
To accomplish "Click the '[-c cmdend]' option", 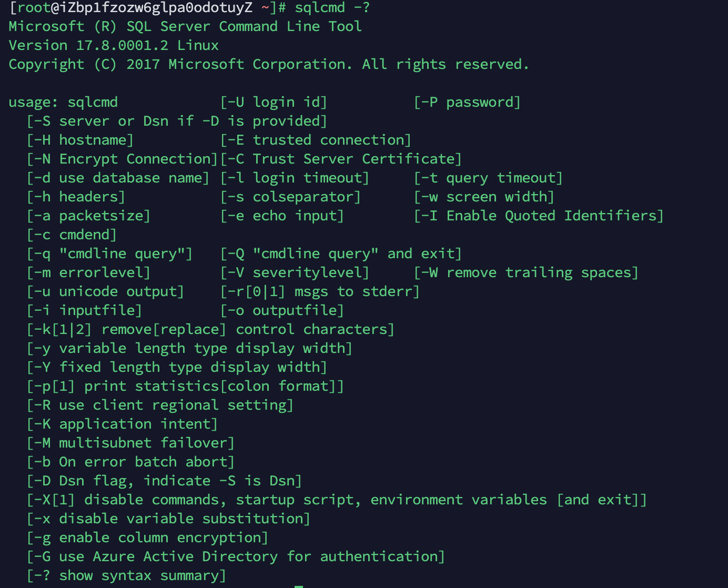I will tap(72, 235).
